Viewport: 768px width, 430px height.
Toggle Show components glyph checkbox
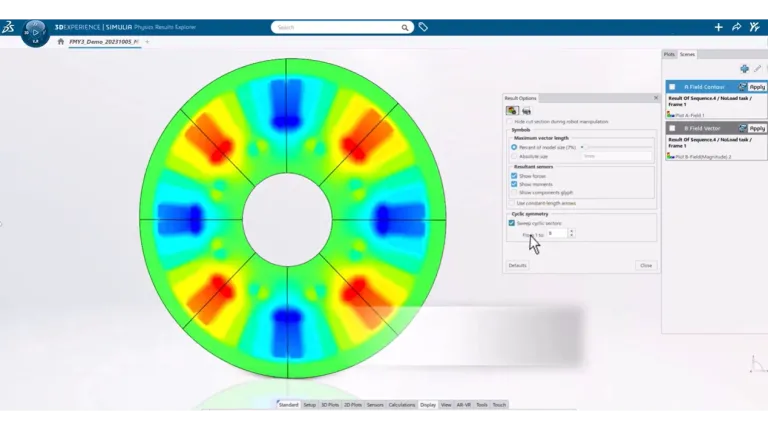click(x=514, y=192)
